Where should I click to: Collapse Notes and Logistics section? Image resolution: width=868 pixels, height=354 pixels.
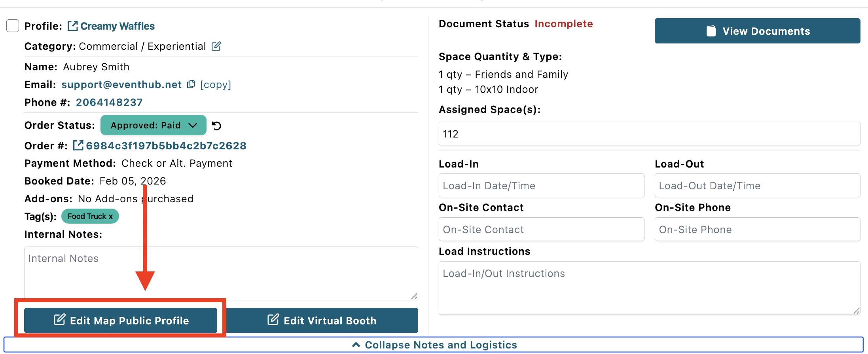click(x=434, y=345)
